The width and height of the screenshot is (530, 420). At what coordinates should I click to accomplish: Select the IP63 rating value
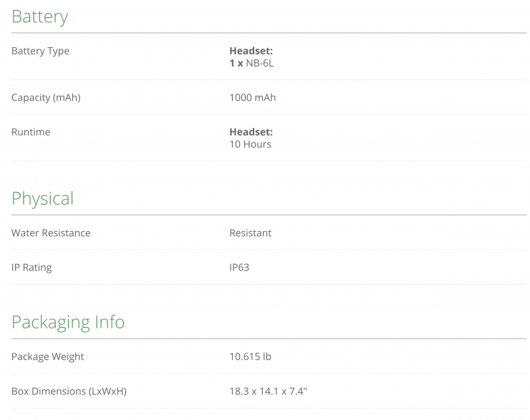pyautogui.click(x=239, y=268)
